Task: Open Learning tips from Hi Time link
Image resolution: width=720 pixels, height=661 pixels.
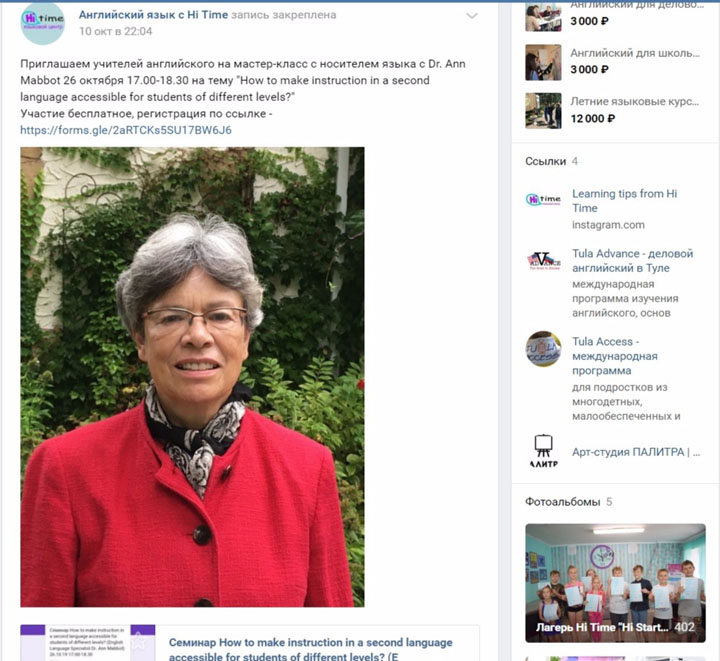Action: pos(624,201)
